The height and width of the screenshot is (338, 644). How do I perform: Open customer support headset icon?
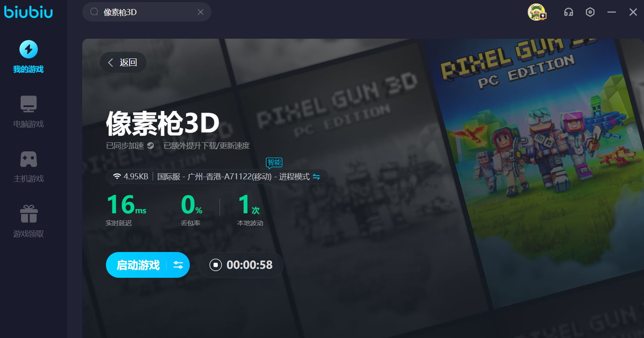pyautogui.click(x=569, y=12)
